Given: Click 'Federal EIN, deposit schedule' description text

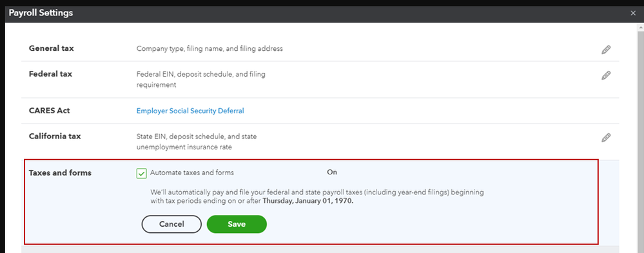Looking at the screenshot, I should [x=201, y=80].
